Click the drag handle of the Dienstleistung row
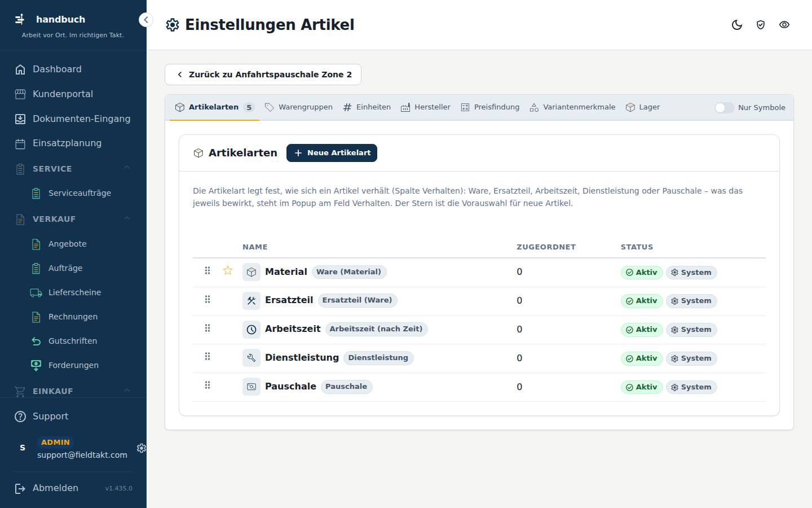The height and width of the screenshot is (508, 812). pos(208,356)
